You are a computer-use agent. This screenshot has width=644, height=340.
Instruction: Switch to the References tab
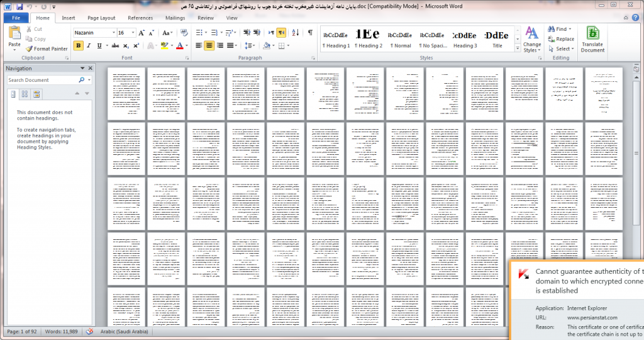point(140,18)
